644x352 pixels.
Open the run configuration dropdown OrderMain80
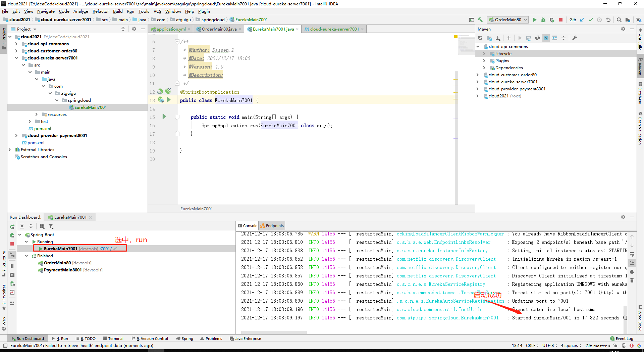[x=508, y=20]
